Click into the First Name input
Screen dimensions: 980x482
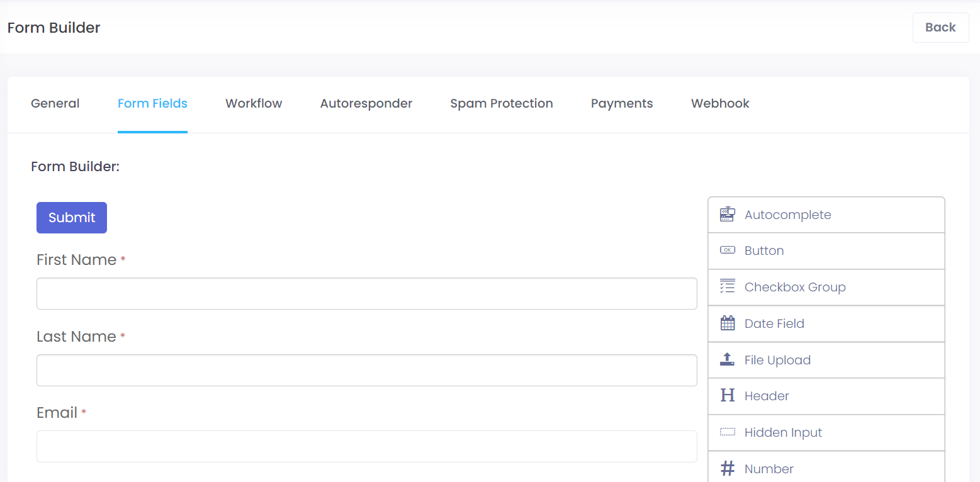(x=366, y=294)
